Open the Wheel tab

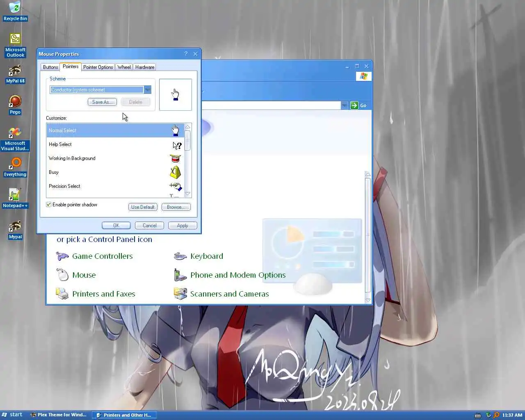point(124,67)
